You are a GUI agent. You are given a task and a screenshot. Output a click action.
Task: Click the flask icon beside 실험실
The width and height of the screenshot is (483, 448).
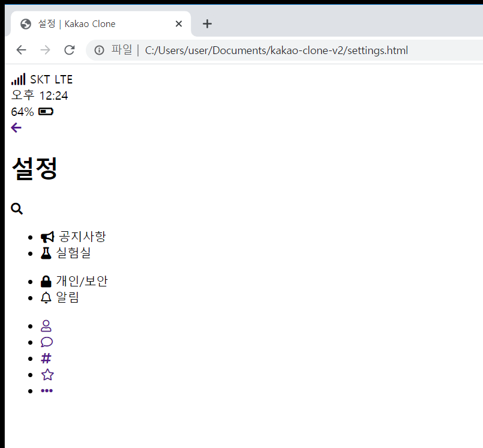pyautogui.click(x=46, y=253)
